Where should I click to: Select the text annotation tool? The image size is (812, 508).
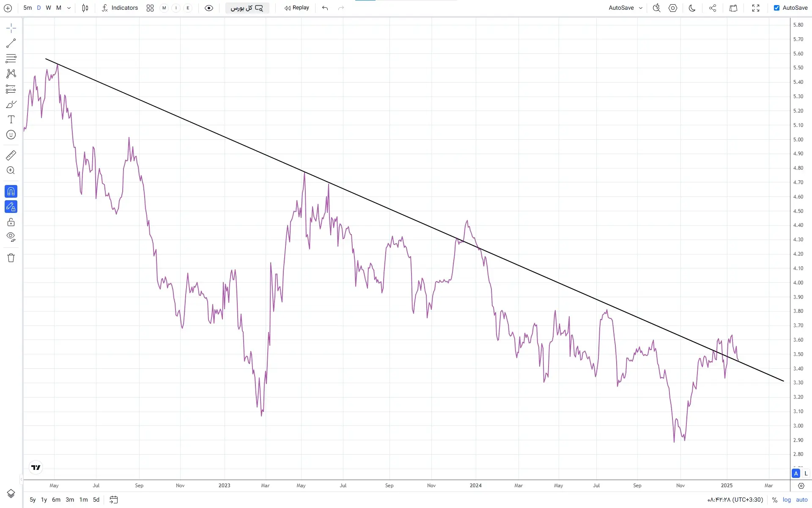(x=11, y=119)
